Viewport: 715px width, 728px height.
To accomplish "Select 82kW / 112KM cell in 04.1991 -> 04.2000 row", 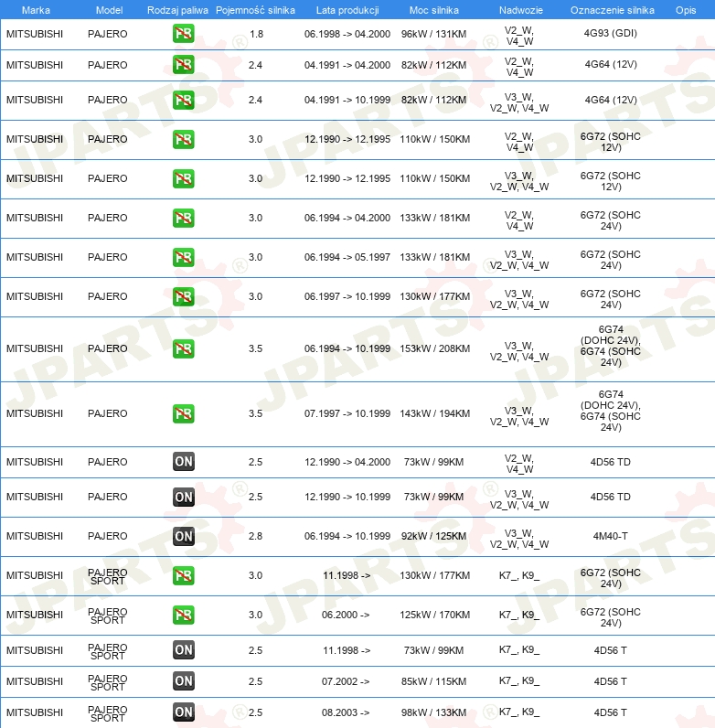I will click(433, 65).
